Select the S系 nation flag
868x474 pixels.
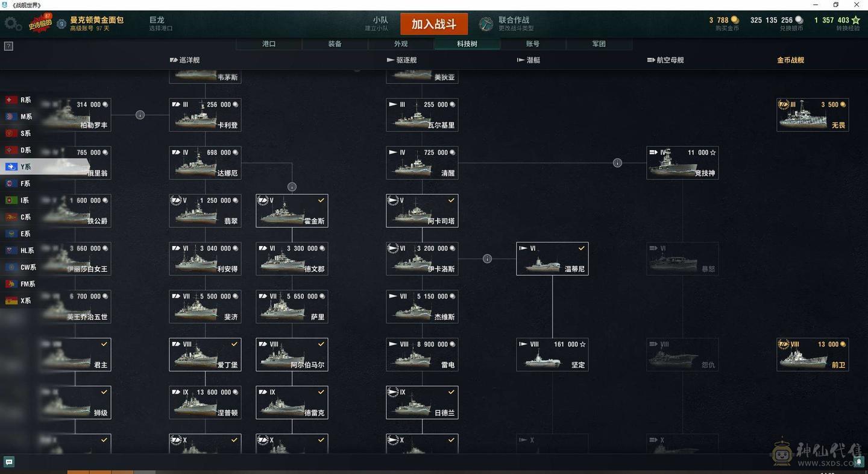click(x=11, y=133)
